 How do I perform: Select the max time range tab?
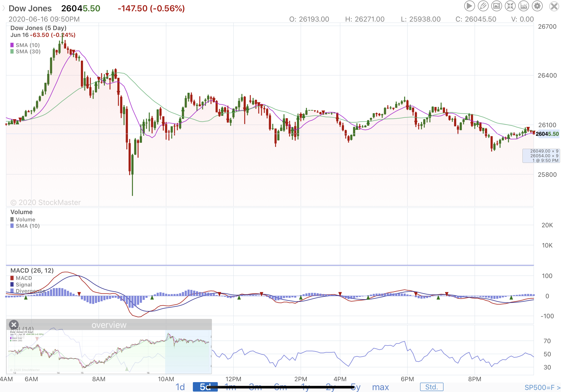coord(380,387)
